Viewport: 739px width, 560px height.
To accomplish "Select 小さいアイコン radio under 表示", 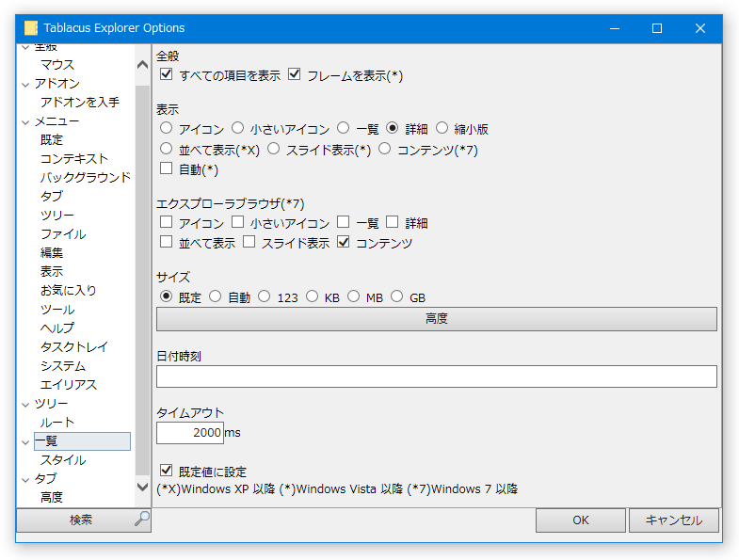I will point(237,128).
